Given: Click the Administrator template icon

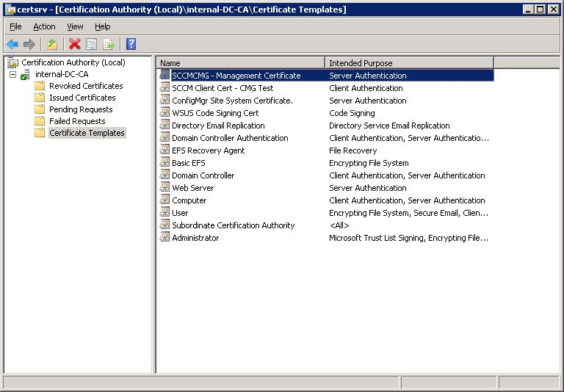Looking at the screenshot, I should pos(164,237).
